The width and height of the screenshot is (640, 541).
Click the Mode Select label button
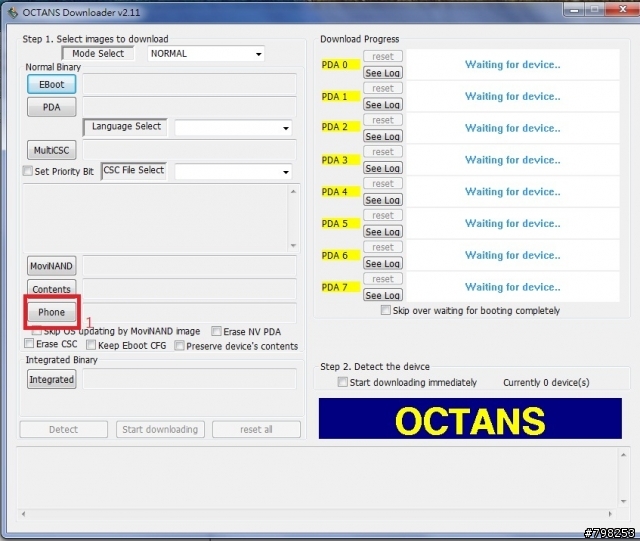[x=98, y=53]
